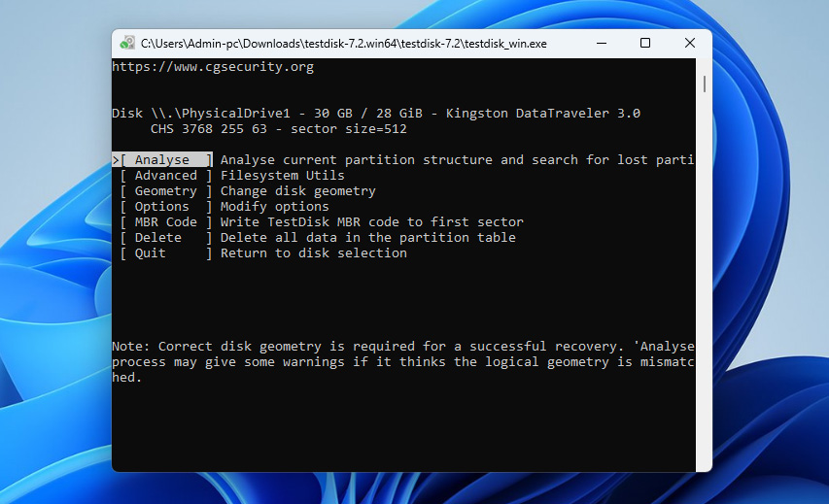The height and width of the screenshot is (504, 829).
Task: Close the testdisk_win.exe window
Action: 689,44
